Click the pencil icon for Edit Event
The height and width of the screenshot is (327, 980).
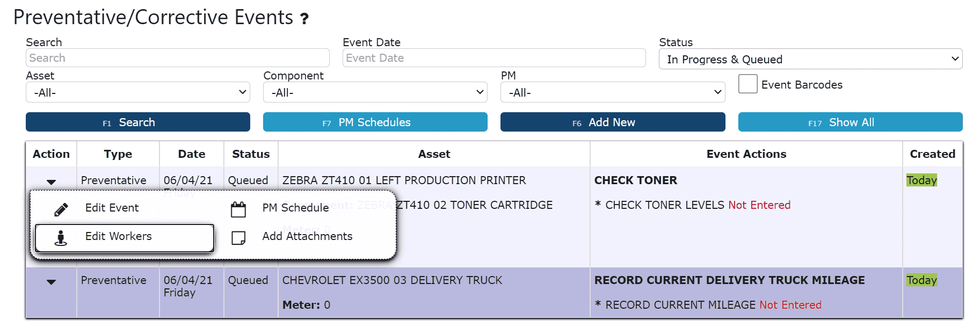61,209
